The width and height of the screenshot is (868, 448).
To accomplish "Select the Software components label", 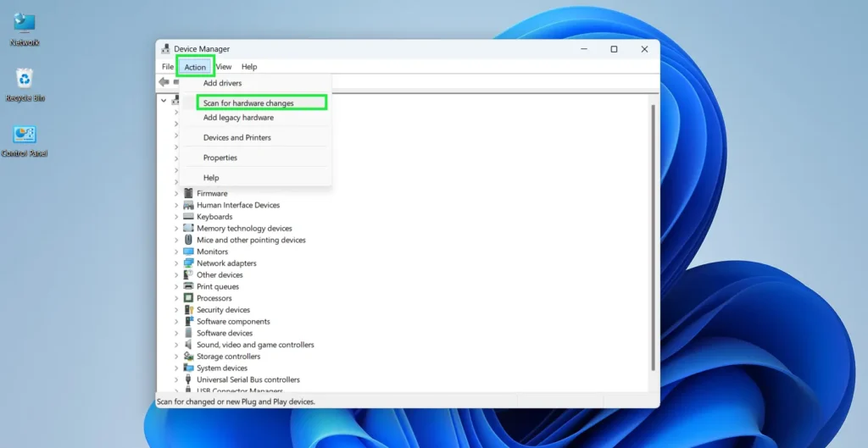I will [x=233, y=321].
